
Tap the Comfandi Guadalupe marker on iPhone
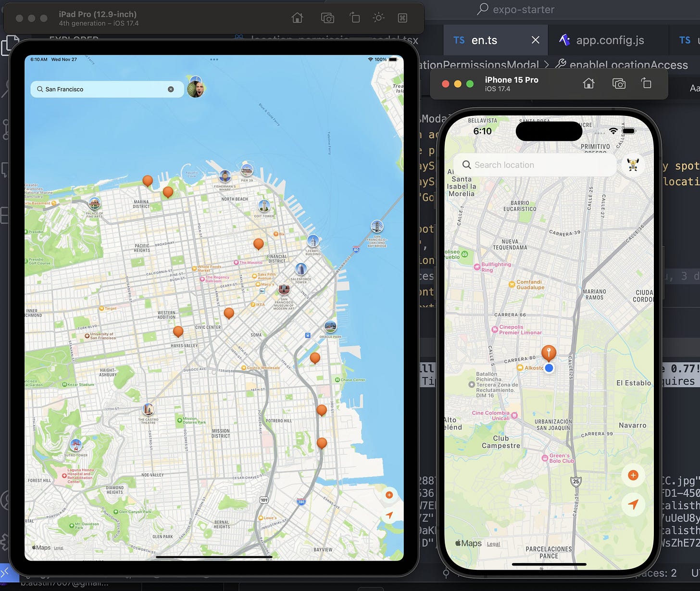click(512, 284)
